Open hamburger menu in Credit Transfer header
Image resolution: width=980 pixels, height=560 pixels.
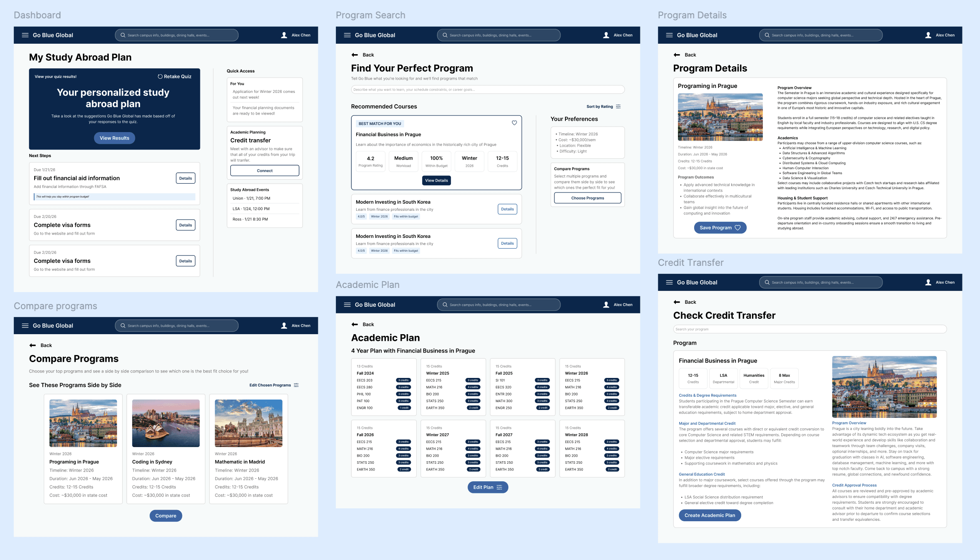click(x=669, y=282)
